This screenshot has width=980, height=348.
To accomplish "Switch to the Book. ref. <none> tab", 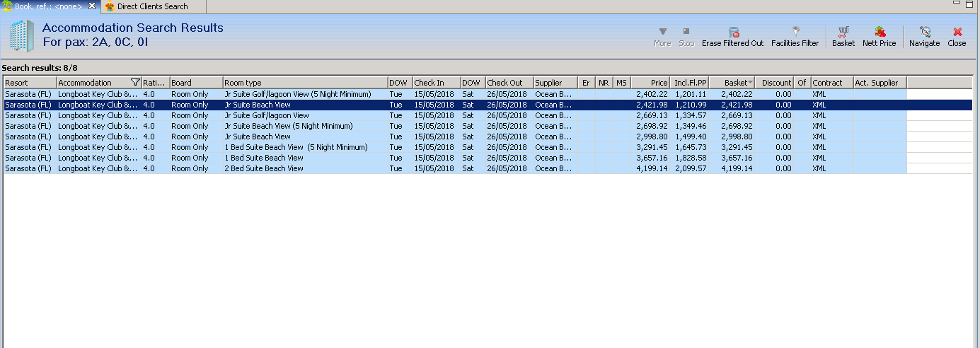I will point(49,6).
